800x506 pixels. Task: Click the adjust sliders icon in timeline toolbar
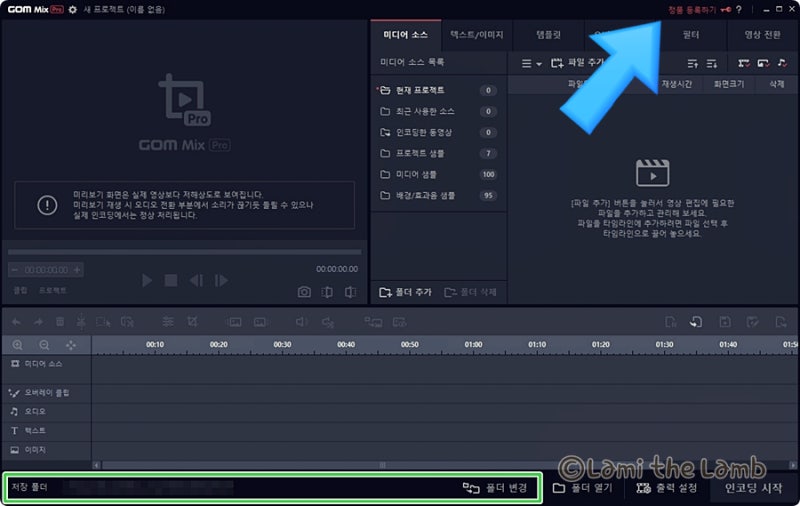168,322
